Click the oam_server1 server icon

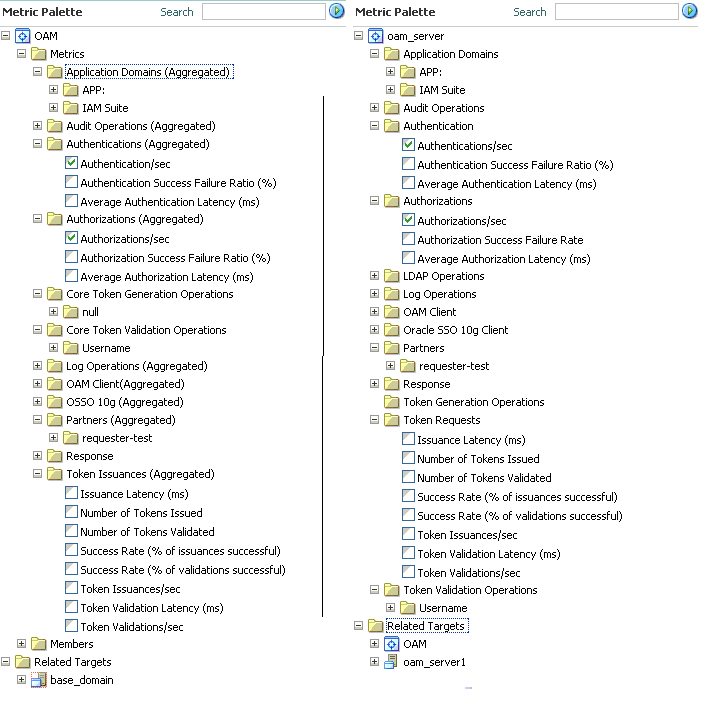click(x=391, y=662)
